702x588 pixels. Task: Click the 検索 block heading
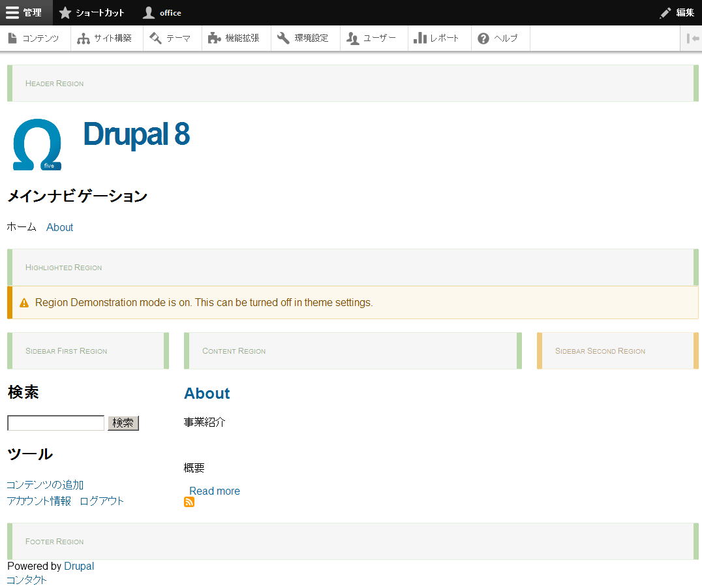tap(23, 392)
